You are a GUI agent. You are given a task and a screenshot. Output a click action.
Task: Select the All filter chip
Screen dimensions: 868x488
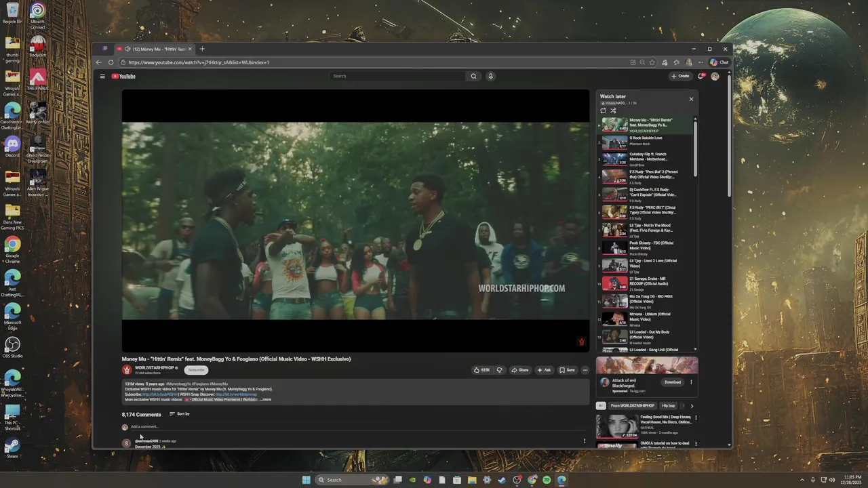tap(600, 405)
